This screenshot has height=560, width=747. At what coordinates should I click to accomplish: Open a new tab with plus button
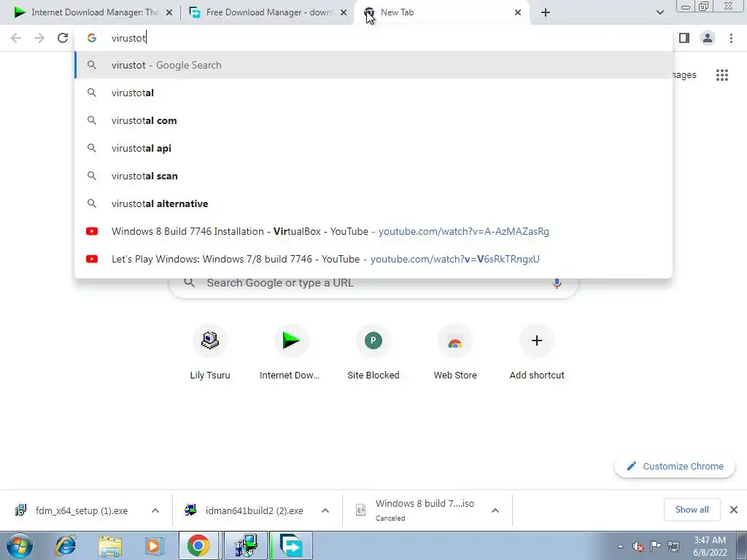546,13
